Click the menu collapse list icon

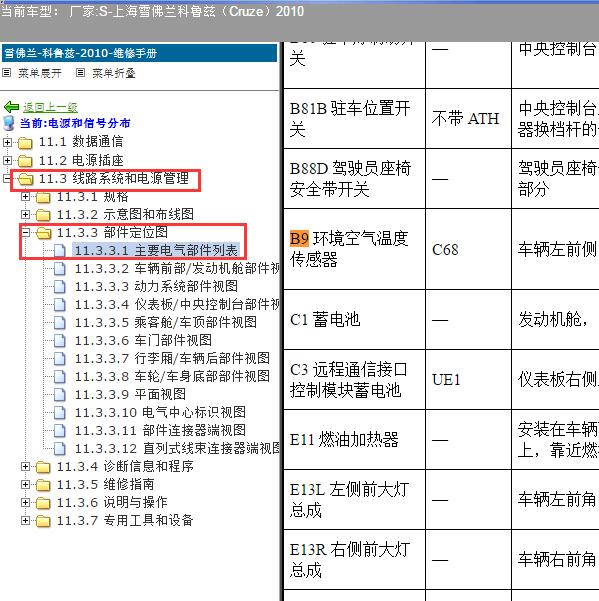pyautogui.click(x=80, y=72)
